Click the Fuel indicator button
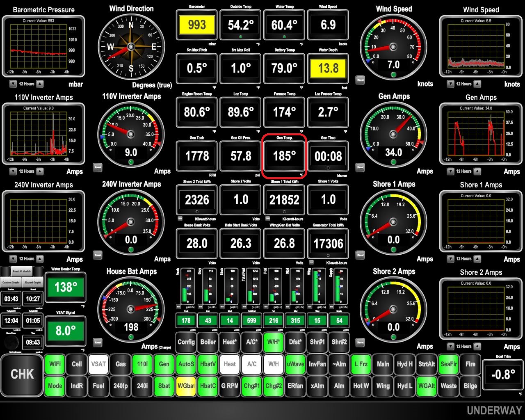 (x=98, y=386)
